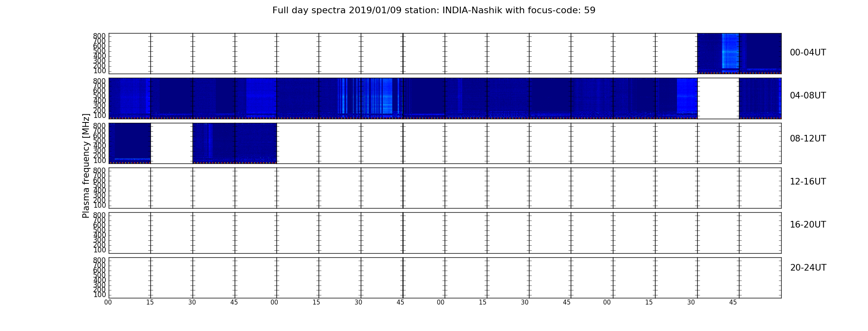Click the "Plasma frequency [MHz]" axis label

[86, 165]
